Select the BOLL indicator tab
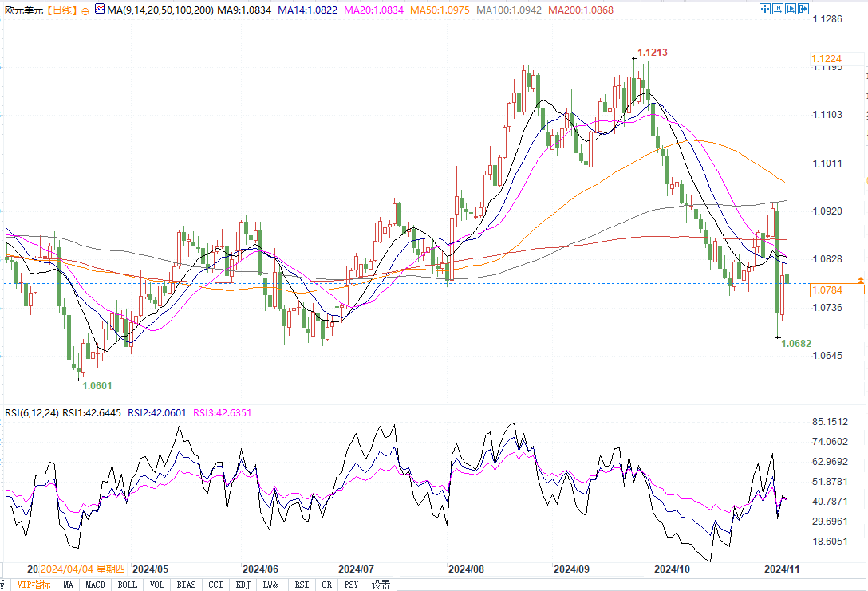868x591 pixels. tap(127, 585)
